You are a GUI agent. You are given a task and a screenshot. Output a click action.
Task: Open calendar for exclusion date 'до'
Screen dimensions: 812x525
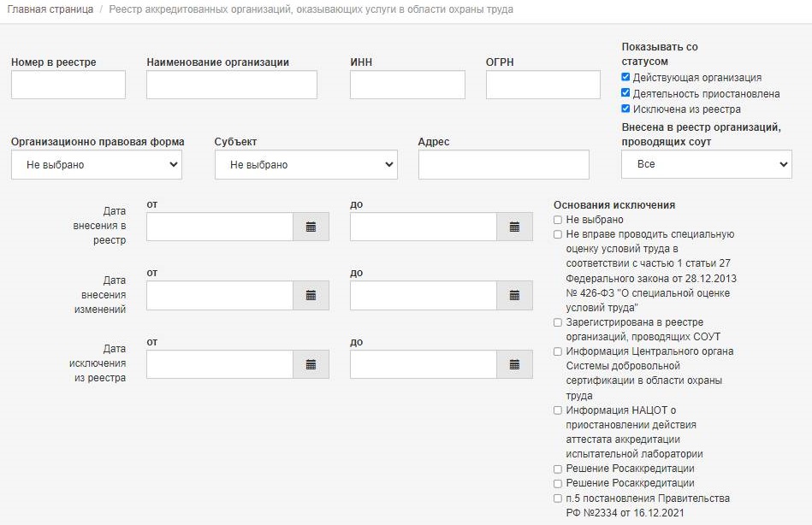514,364
